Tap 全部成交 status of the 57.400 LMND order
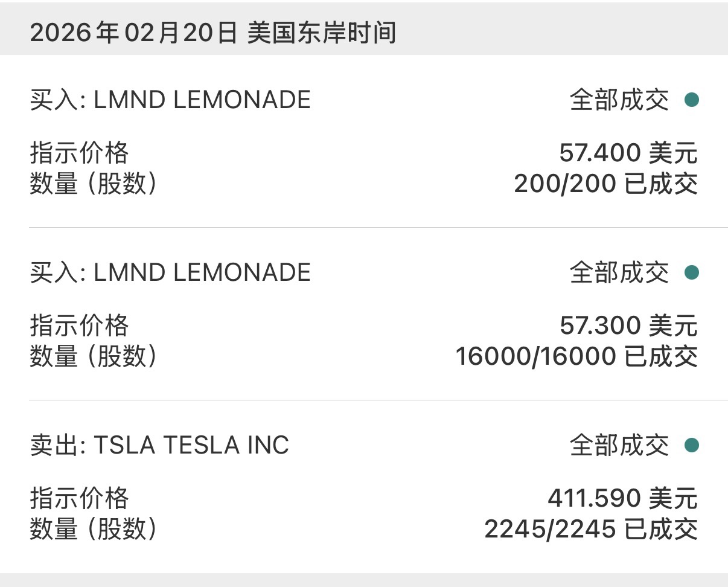 pos(619,100)
